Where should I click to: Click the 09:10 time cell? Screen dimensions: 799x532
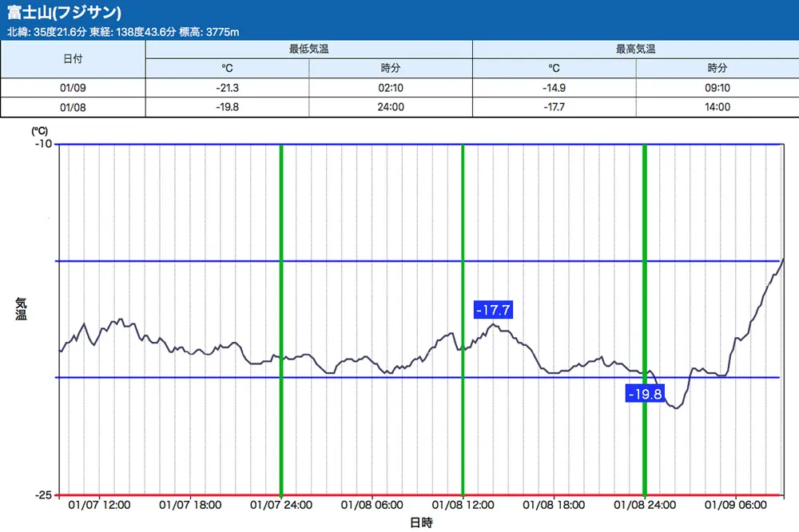(x=718, y=88)
